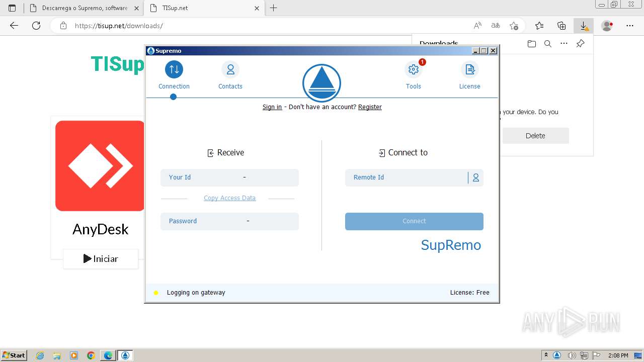
Task: Open the Contacts tab in Supremo
Action: coord(230,75)
